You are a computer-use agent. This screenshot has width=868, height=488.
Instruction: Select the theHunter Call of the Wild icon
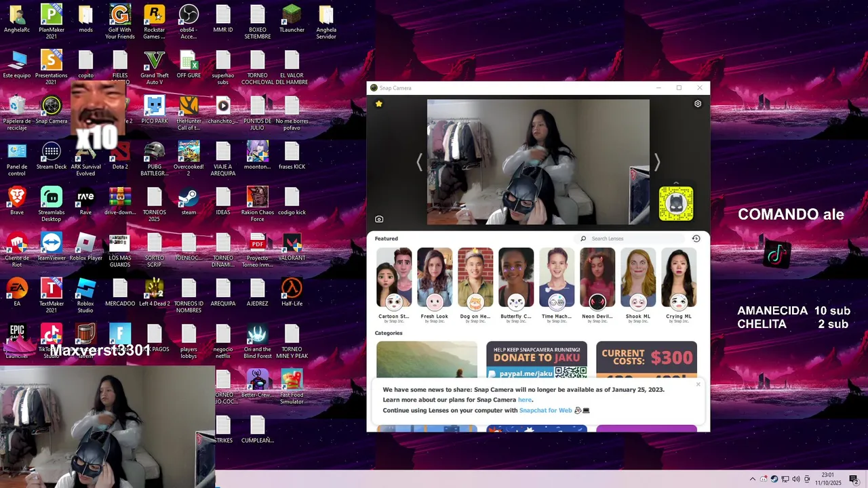pos(189,113)
